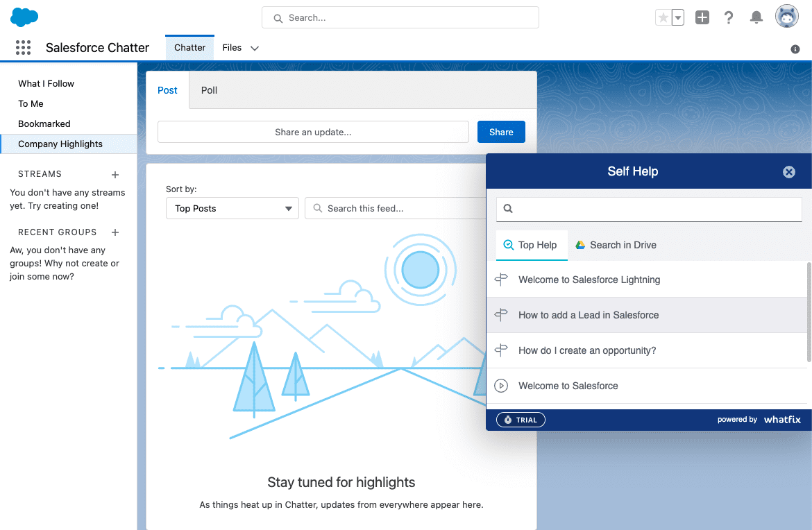Switch to the Poll tab
The height and width of the screenshot is (530, 812).
[x=209, y=90]
